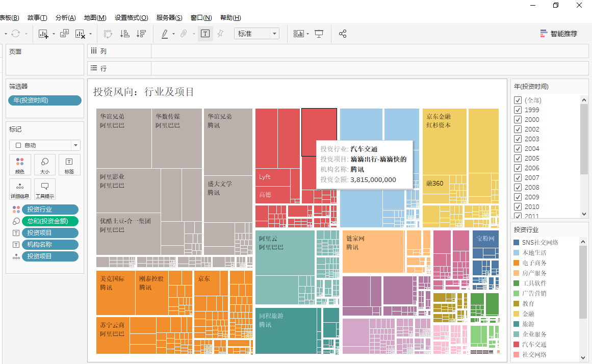Expand the highlight dropdown arrow

173,34
